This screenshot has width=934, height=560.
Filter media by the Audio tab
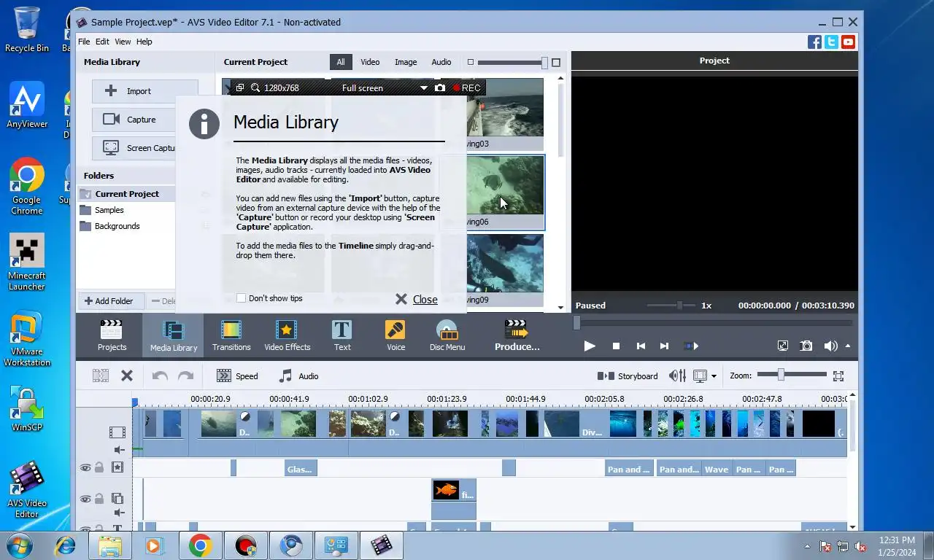[441, 62]
